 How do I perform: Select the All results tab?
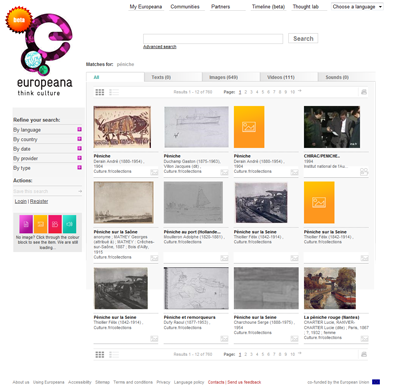click(115, 77)
